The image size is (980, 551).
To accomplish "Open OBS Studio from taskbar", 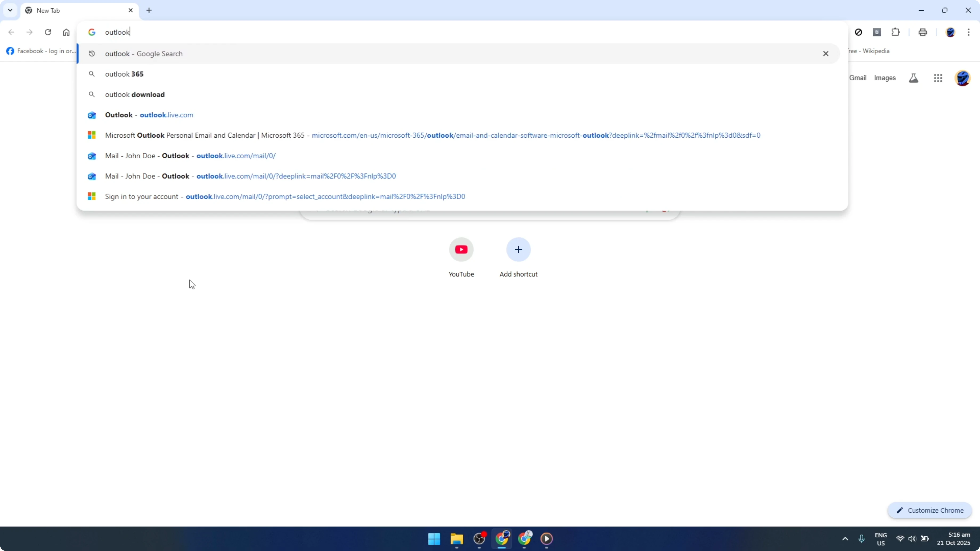I will [x=479, y=538].
